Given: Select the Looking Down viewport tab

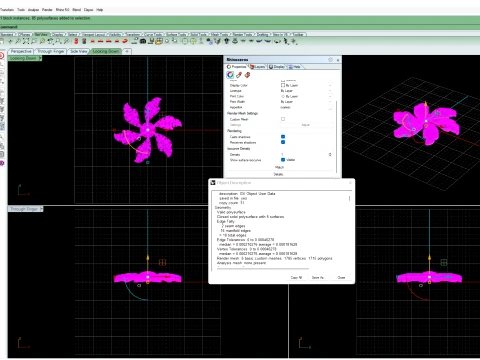Looking at the screenshot, I should (106, 51).
